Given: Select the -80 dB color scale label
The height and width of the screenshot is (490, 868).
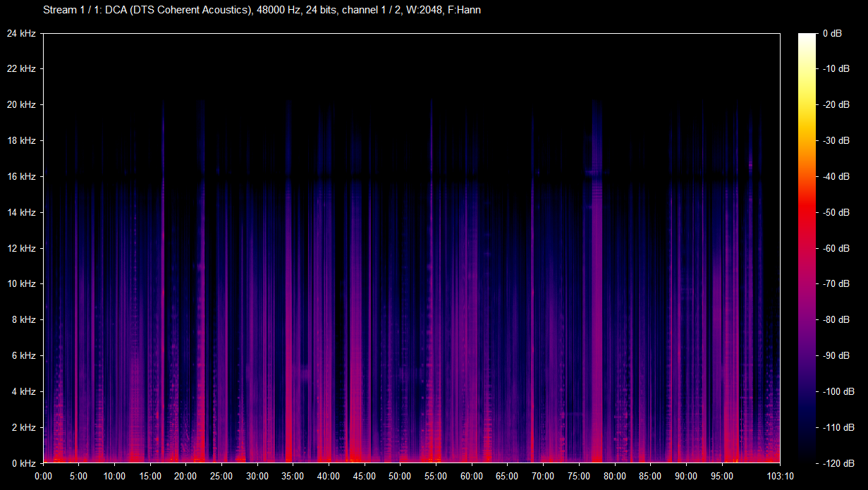Looking at the screenshot, I should tap(835, 319).
